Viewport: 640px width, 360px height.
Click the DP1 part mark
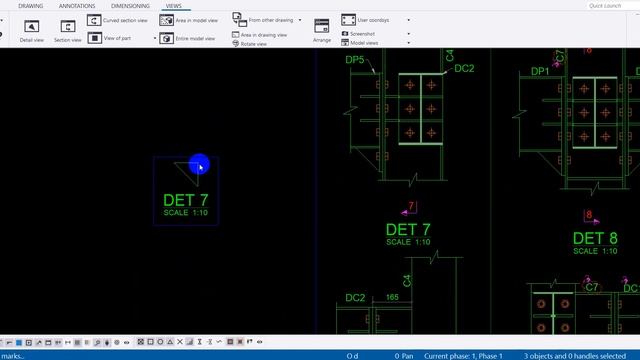click(540, 71)
